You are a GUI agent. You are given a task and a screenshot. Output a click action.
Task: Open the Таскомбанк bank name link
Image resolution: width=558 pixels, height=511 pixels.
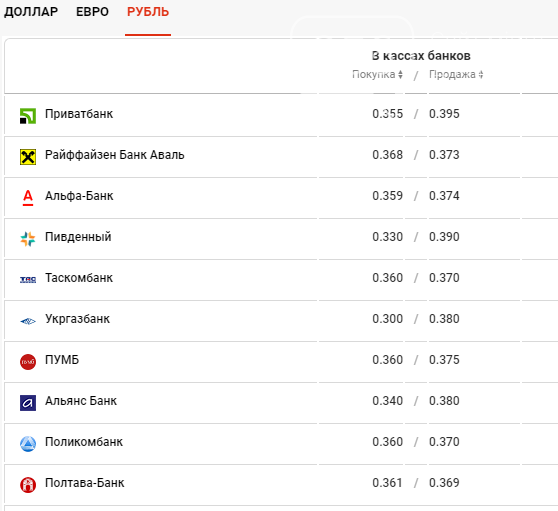point(79,278)
